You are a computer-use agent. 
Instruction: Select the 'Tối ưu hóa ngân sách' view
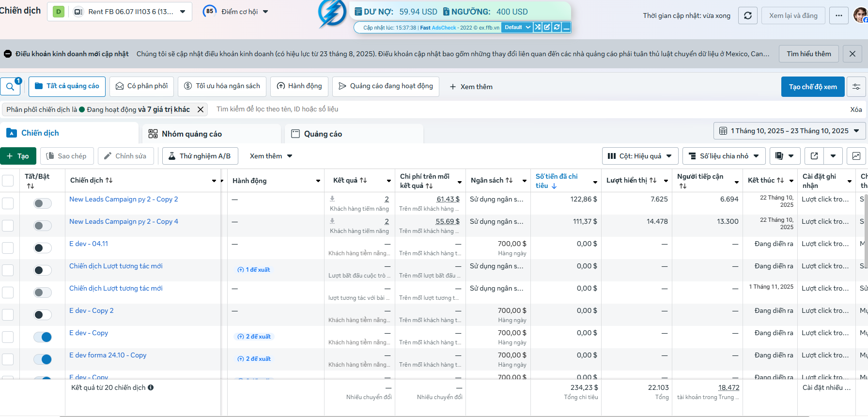(222, 86)
